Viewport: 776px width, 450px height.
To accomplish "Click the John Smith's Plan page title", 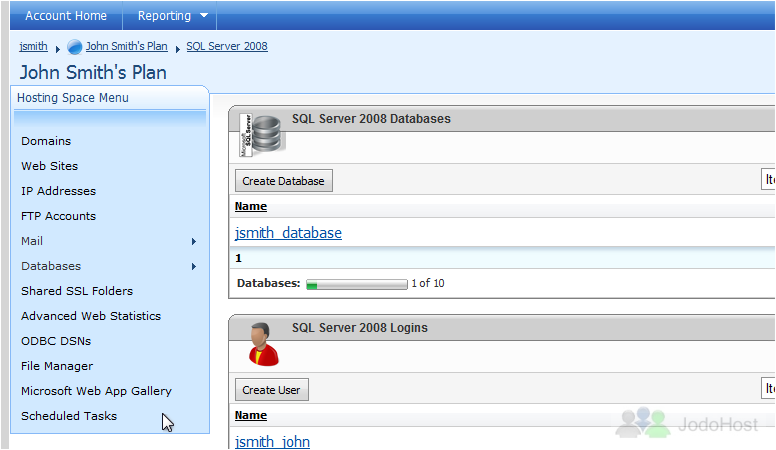I will pos(93,72).
